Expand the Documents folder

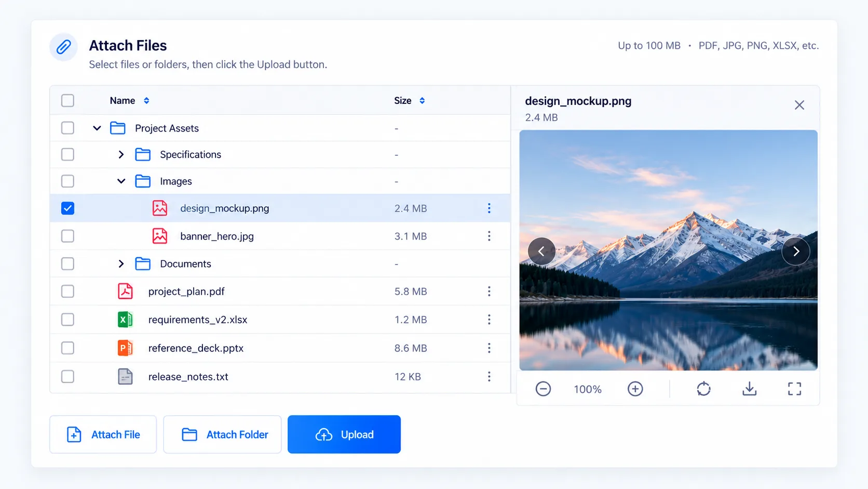121,263
